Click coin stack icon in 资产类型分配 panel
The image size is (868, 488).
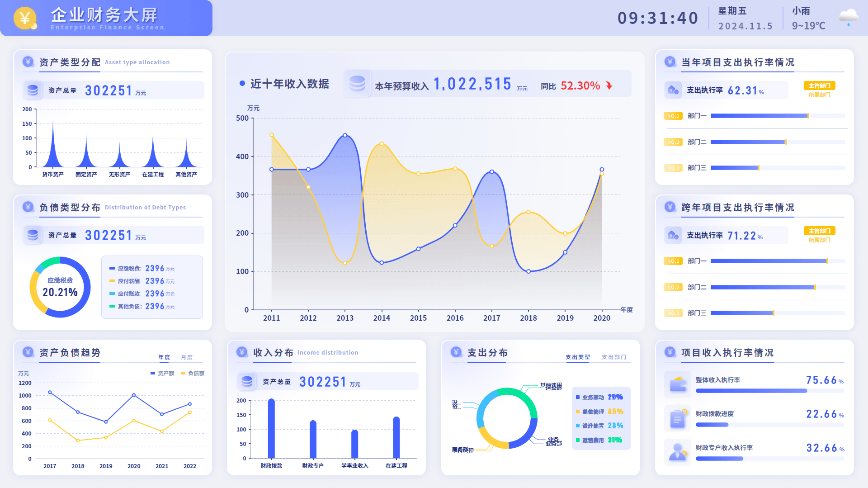coord(33,90)
